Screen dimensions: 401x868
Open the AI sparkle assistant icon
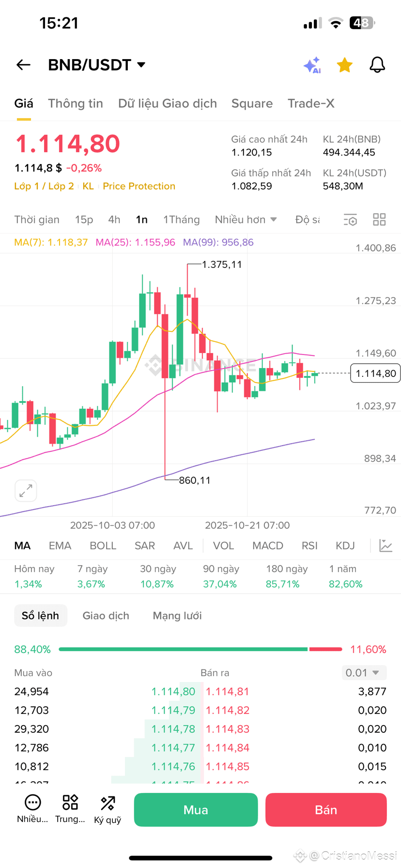(312, 65)
